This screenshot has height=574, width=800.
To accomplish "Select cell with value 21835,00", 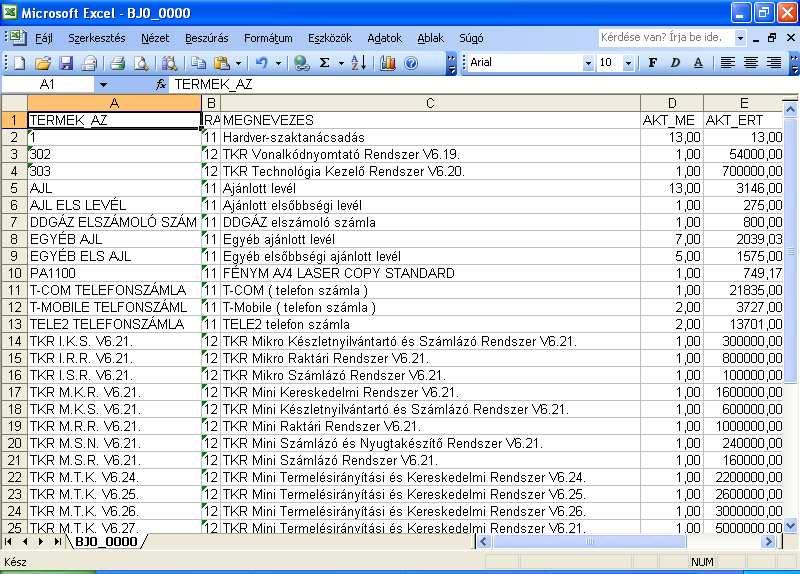I will click(x=743, y=290).
